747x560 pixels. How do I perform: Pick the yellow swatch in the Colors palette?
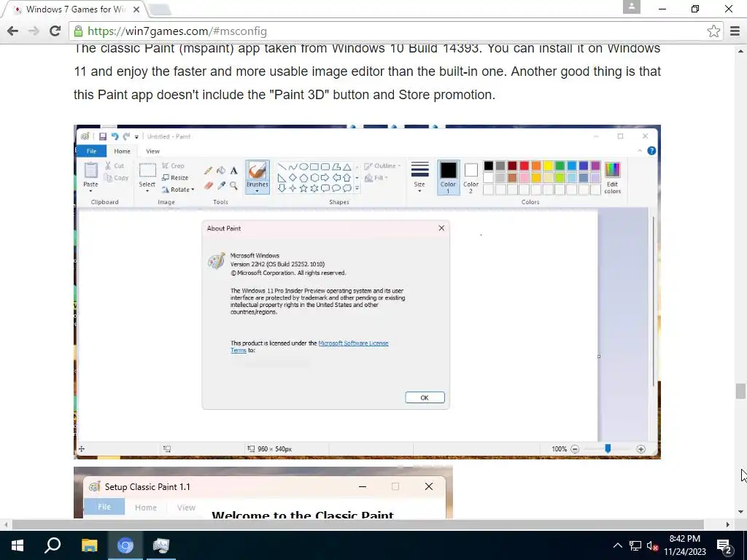[x=548, y=166]
